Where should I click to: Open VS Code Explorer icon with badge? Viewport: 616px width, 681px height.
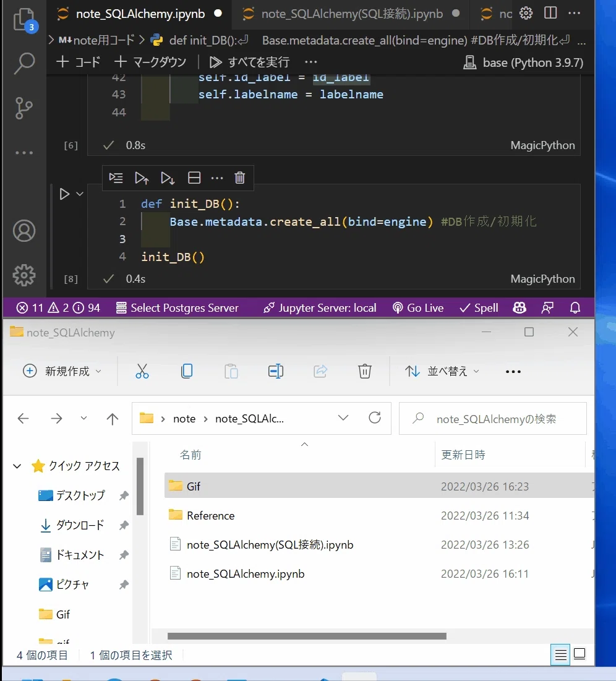click(x=25, y=20)
